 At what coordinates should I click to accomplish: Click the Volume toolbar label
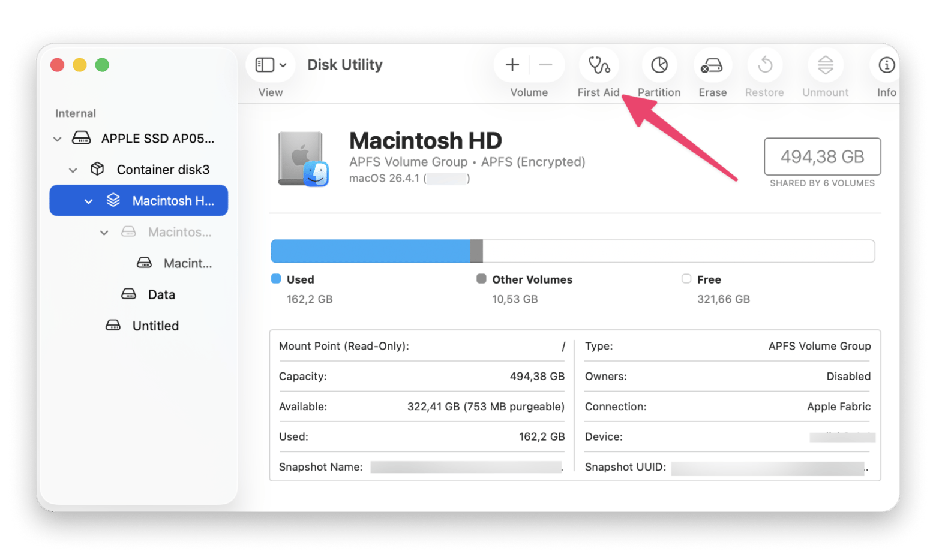(529, 92)
